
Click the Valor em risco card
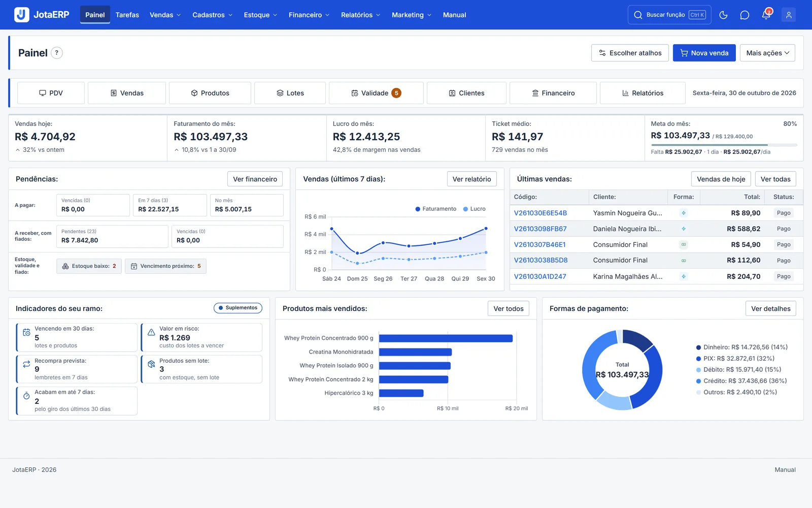[x=201, y=337]
